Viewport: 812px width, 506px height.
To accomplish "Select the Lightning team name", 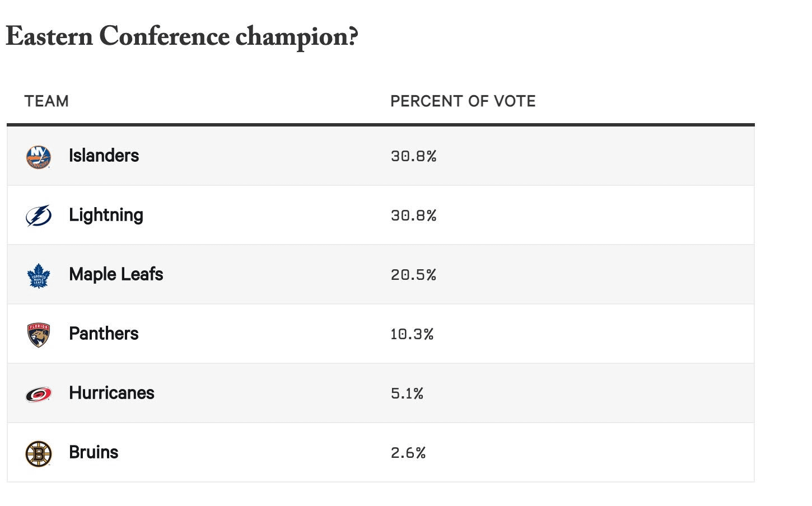I will coord(106,215).
